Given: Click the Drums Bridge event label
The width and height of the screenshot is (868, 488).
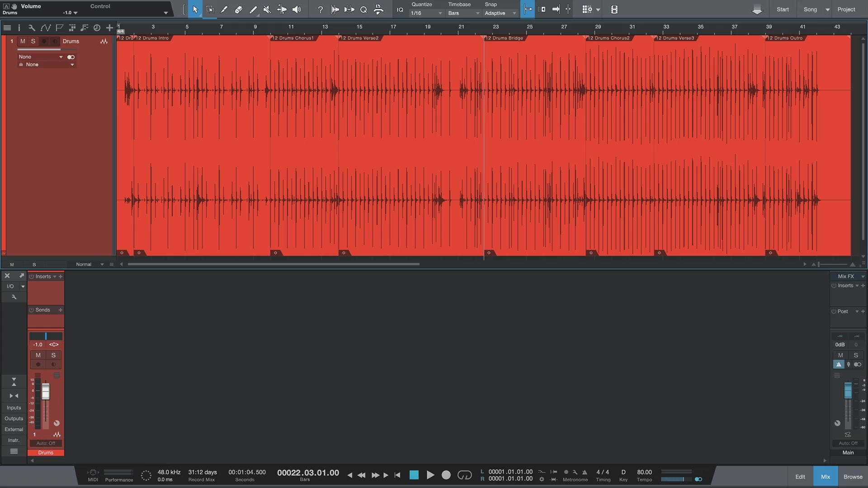Looking at the screenshot, I should [504, 38].
